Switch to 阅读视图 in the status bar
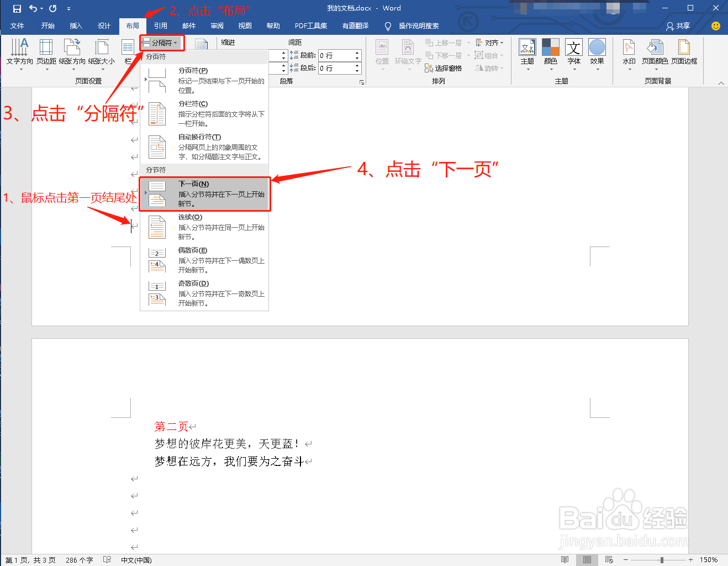Viewport: 728px width, 566px height. tap(565, 559)
